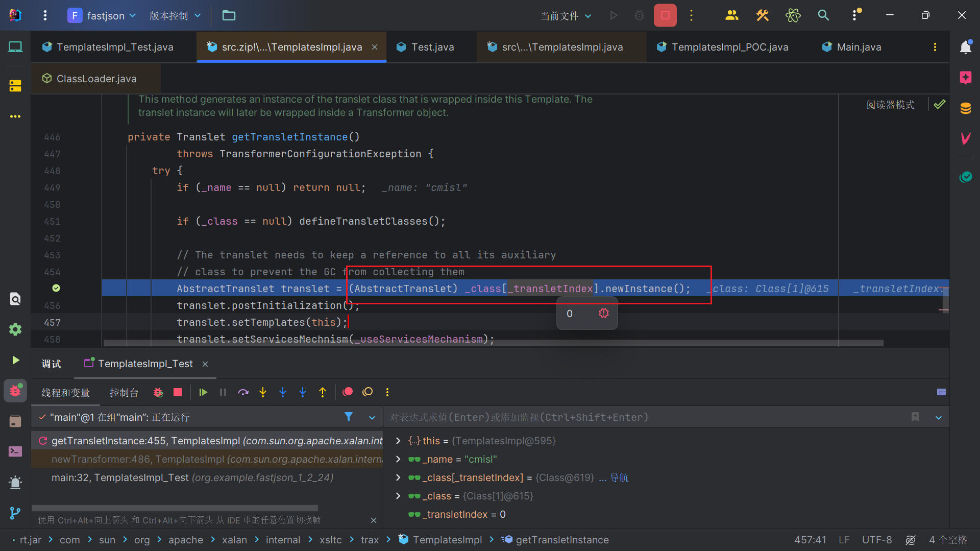Stop the running process with red square
The image size is (980, 551).
pyautogui.click(x=665, y=15)
